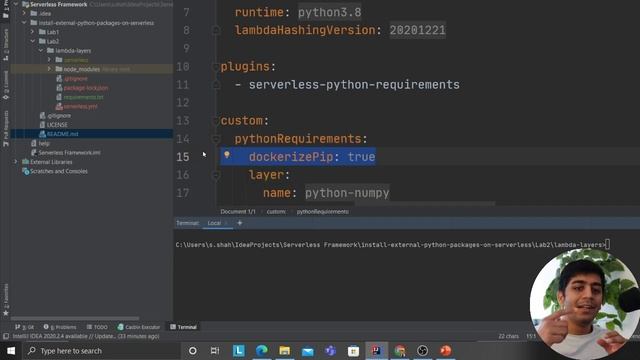
Task: Click the '22 chars' status bar entry
Action: point(508,336)
